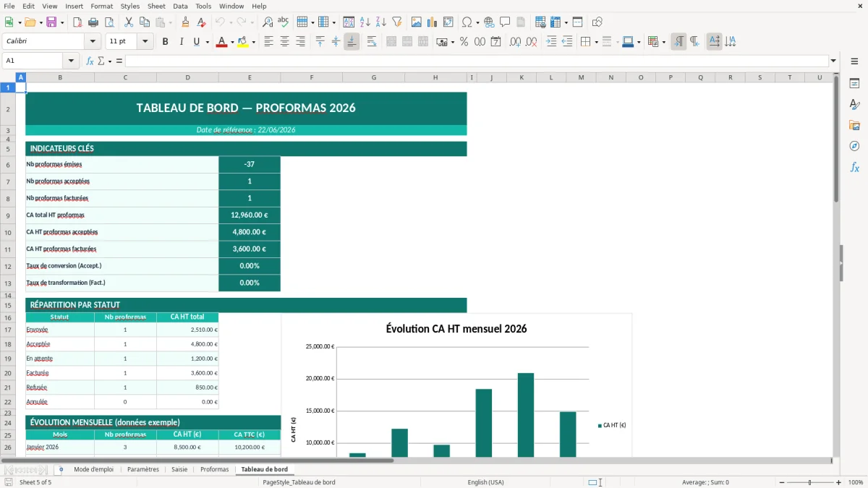
Task: Switch to the Paramètres sheet tab
Action: click(x=142, y=469)
